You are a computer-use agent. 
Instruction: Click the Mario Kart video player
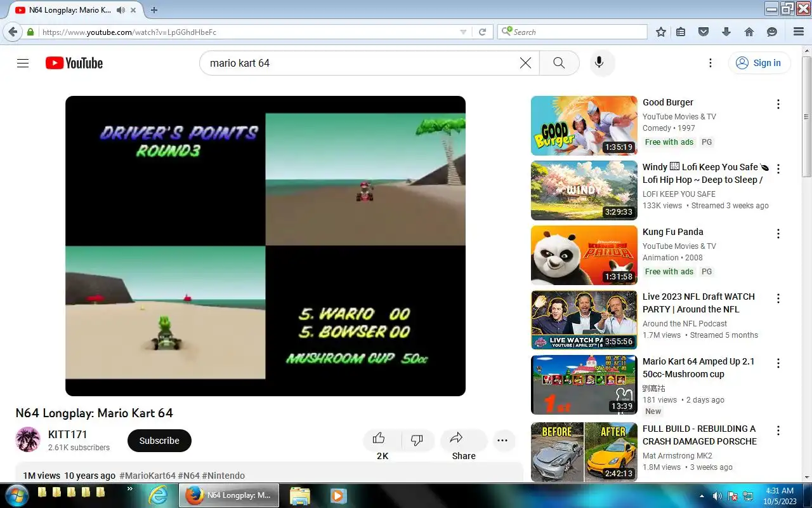(x=265, y=246)
